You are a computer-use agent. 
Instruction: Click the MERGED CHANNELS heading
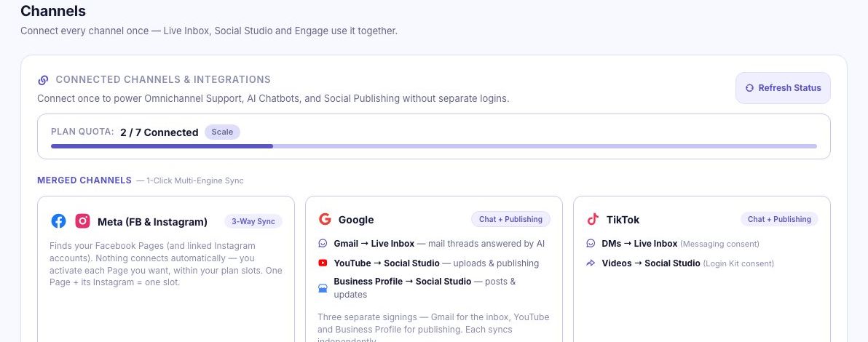(84, 180)
